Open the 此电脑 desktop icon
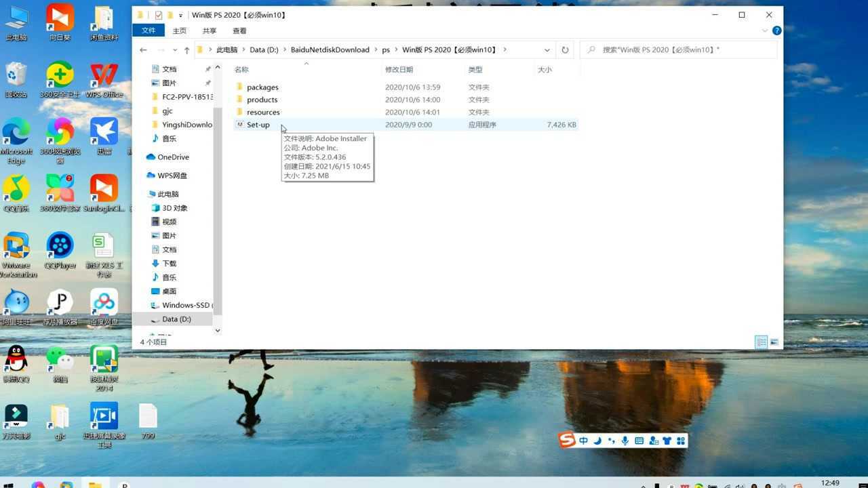 16,22
